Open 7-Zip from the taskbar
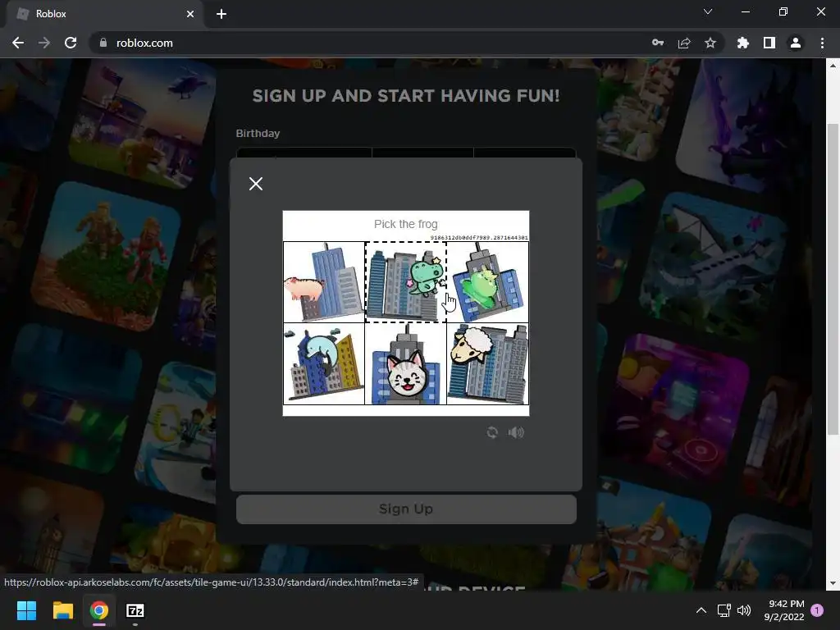The height and width of the screenshot is (630, 840). pyautogui.click(x=135, y=610)
